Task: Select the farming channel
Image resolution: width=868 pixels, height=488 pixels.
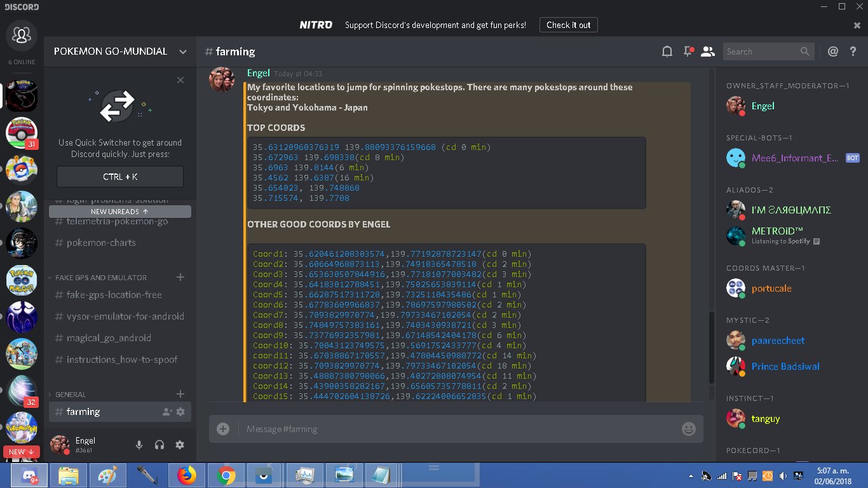Action: [x=120, y=412]
